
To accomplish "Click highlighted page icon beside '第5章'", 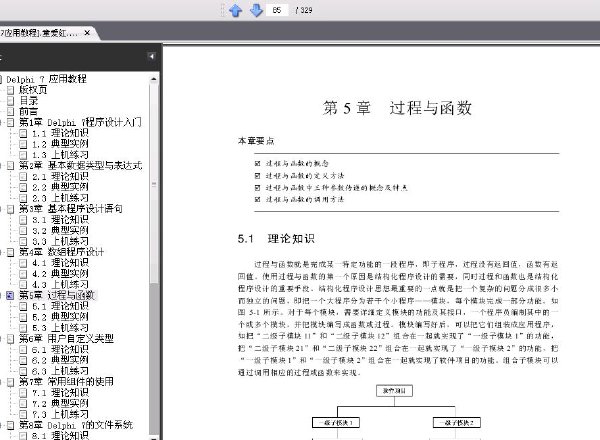I will 11,296.
